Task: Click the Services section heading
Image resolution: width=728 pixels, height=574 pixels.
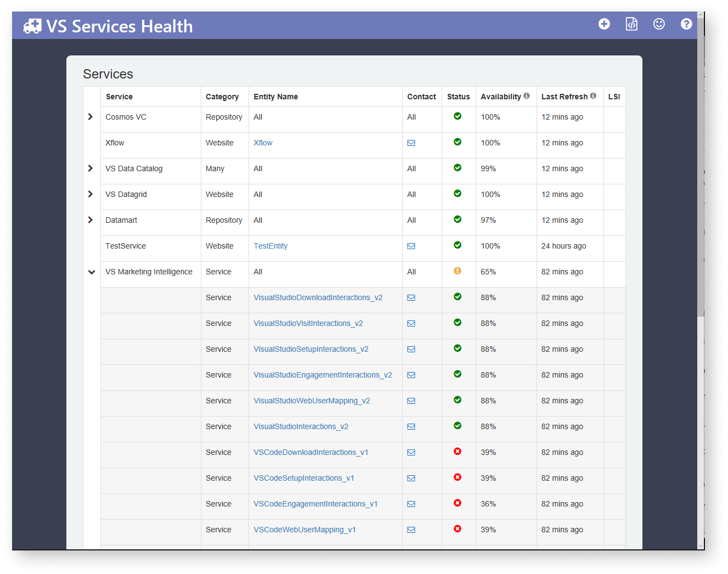Action: 108,74
